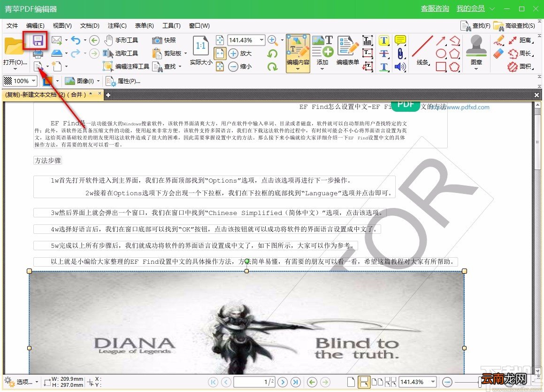This screenshot has width=544, height=392.
Task: Expand the 图像(I) image dropdown
Action: [x=98, y=81]
